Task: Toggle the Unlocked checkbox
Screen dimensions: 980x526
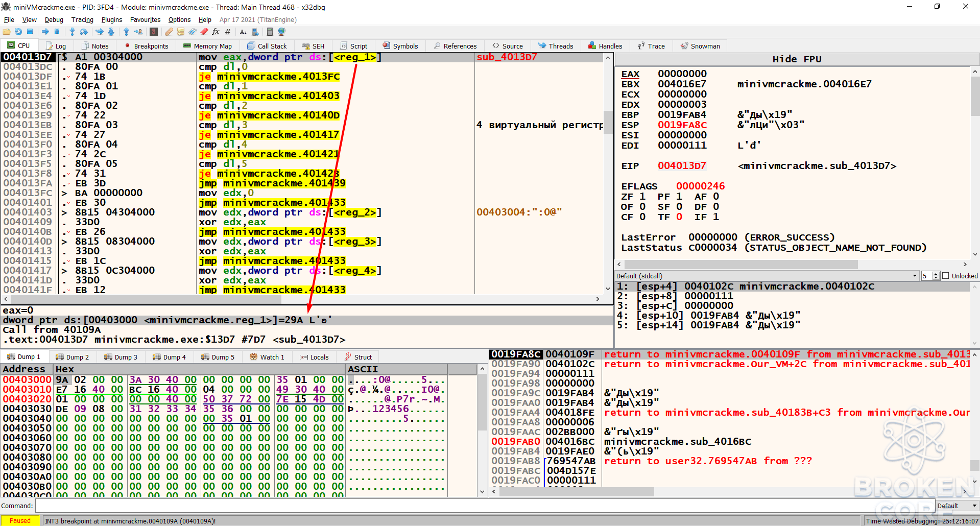Action: click(946, 276)
